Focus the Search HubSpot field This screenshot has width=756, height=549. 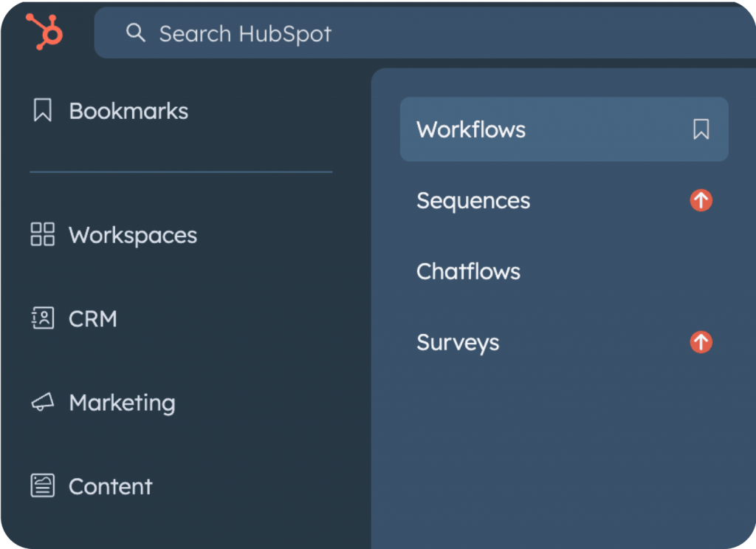[425, 33]
